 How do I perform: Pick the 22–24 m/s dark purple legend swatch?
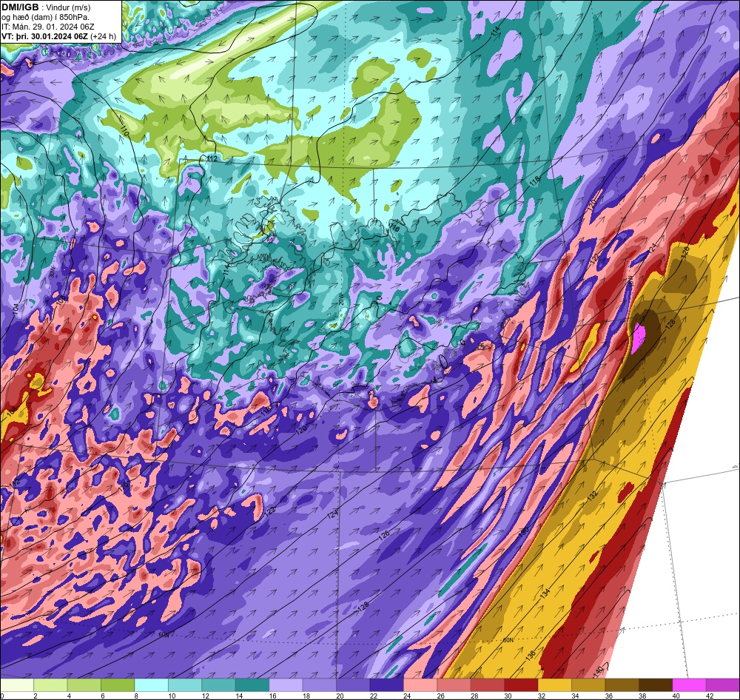coord(386,685)
